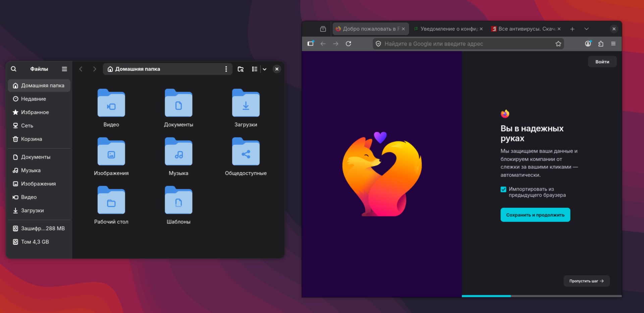Toggle list view in Files
Image resolution: width=644 pixels, height=313 pixels.
click(255, 69)
